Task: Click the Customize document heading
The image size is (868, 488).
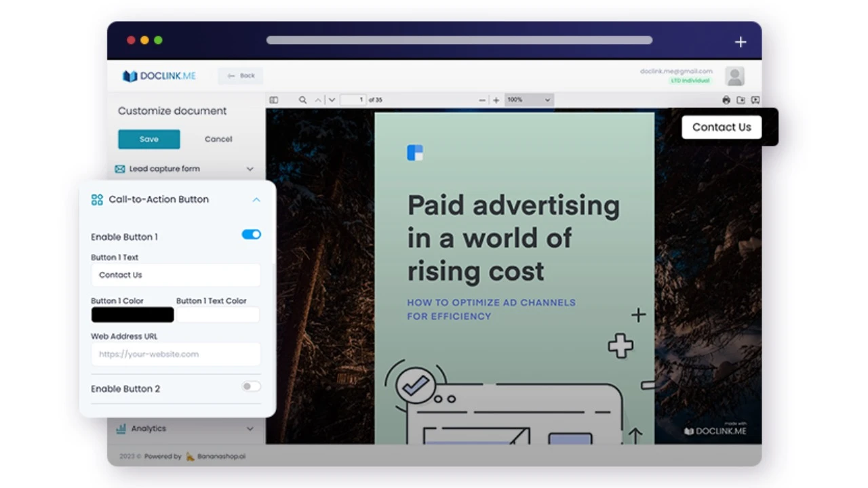Action: [172, 111]
